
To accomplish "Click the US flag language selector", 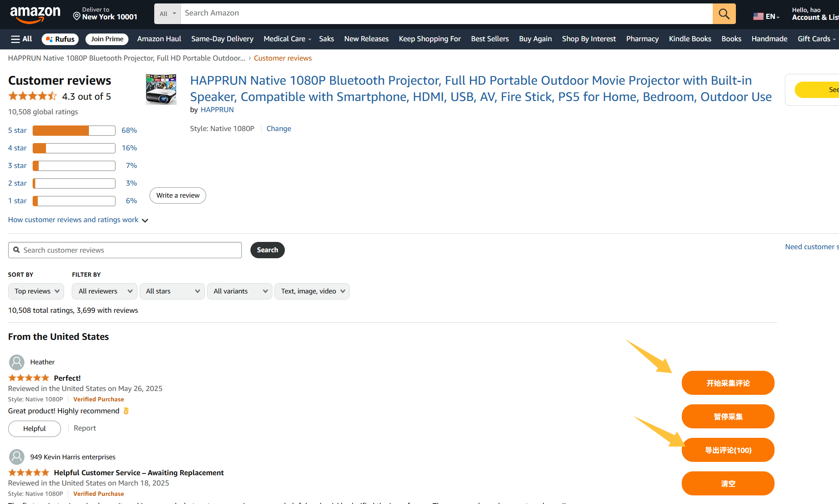I will point(766,16).
